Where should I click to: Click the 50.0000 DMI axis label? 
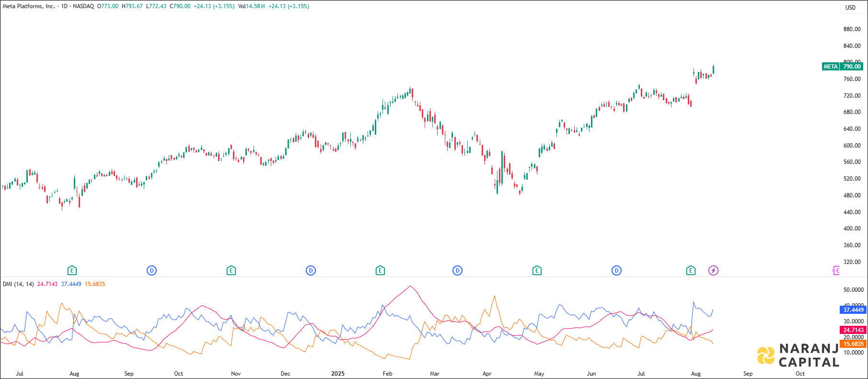854,290
